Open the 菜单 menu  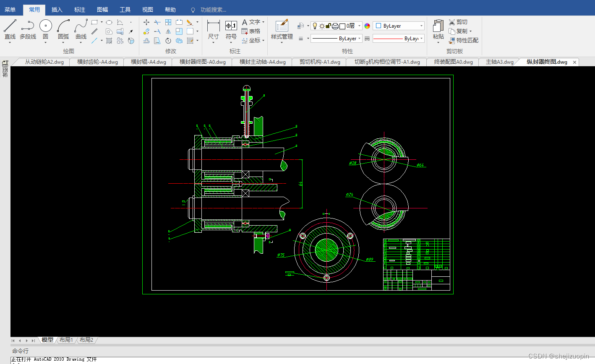10,10
